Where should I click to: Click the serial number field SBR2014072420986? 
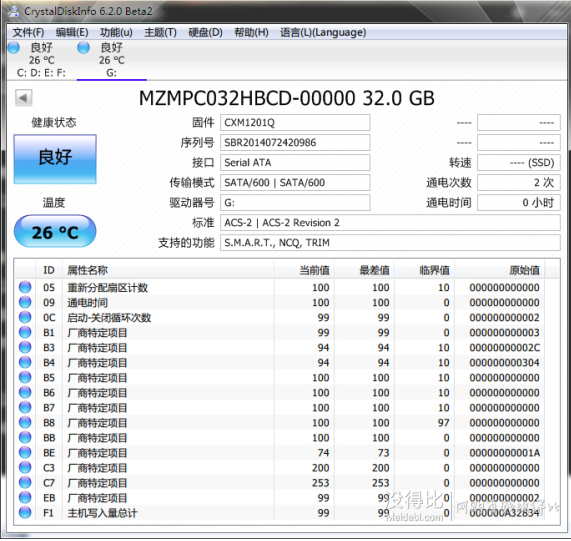(295, 143)
